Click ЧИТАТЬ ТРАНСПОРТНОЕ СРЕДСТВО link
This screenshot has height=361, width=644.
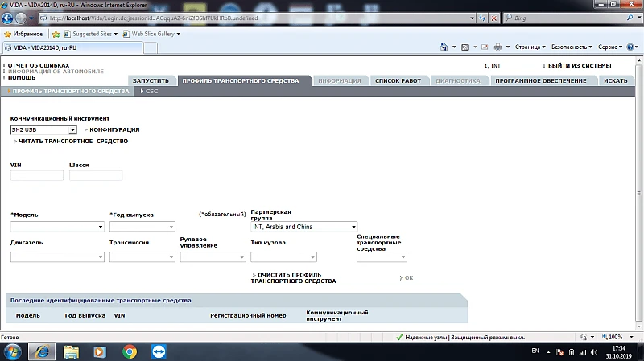pos(73,142)
